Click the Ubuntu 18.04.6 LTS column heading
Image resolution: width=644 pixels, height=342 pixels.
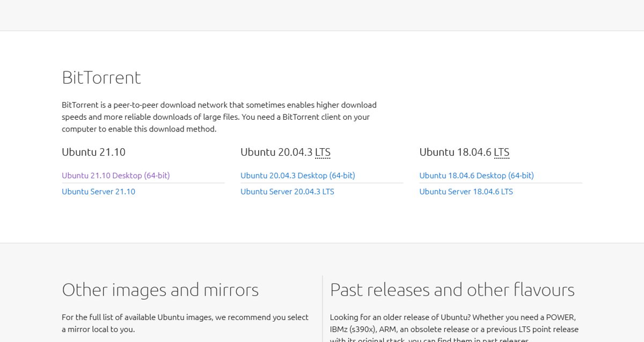464,152
